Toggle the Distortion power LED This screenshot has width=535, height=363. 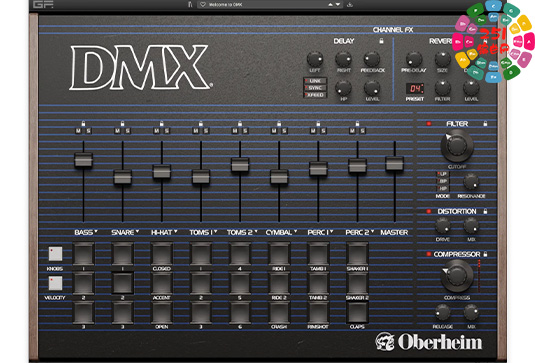429,211
